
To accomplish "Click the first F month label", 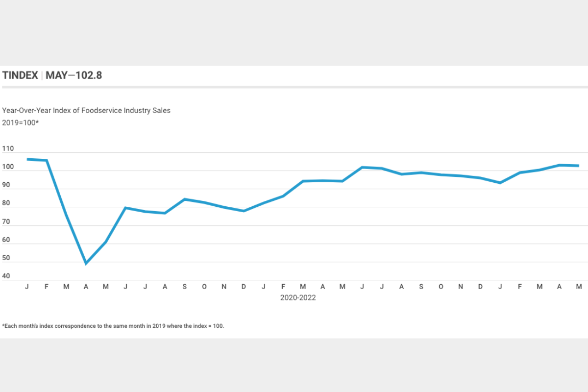I will click(x=47, y=287).
